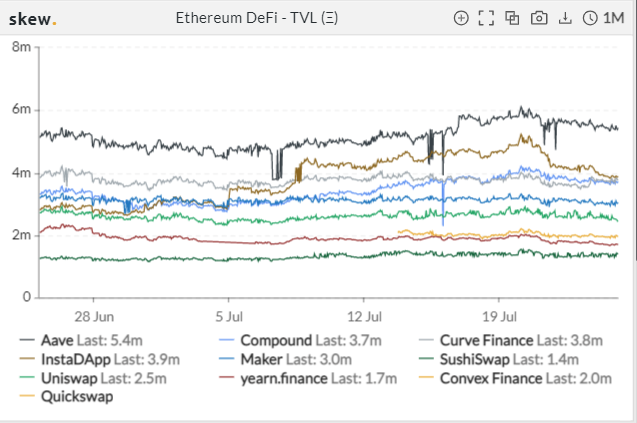Click the Convex Finance 'Last: 2.0m' value
The width and height of the screenshot is (637, 423).
tap(579, 379)
